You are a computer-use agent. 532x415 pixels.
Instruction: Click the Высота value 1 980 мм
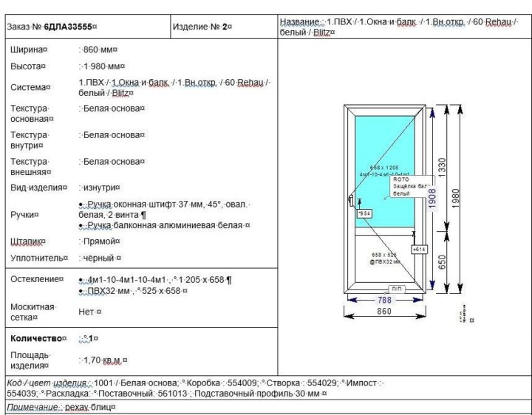(x=102, y=66)
